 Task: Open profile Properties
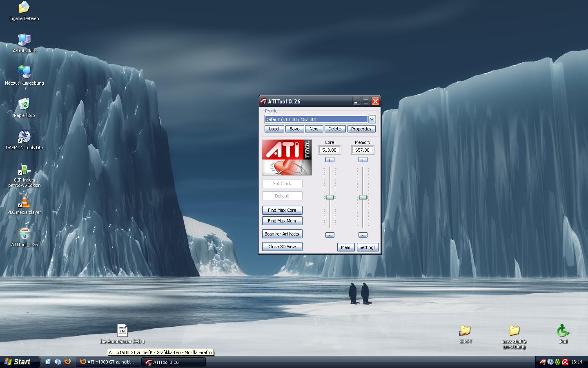point(361,129)
